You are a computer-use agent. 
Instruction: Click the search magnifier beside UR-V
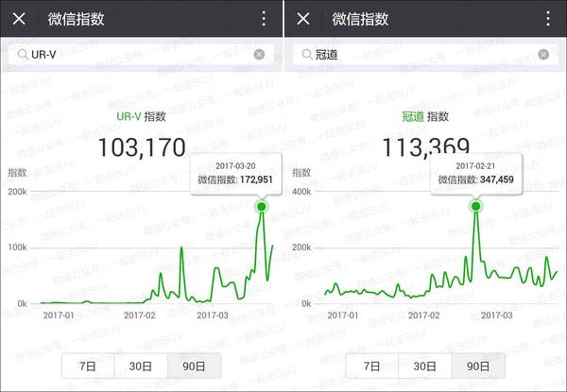23,55
